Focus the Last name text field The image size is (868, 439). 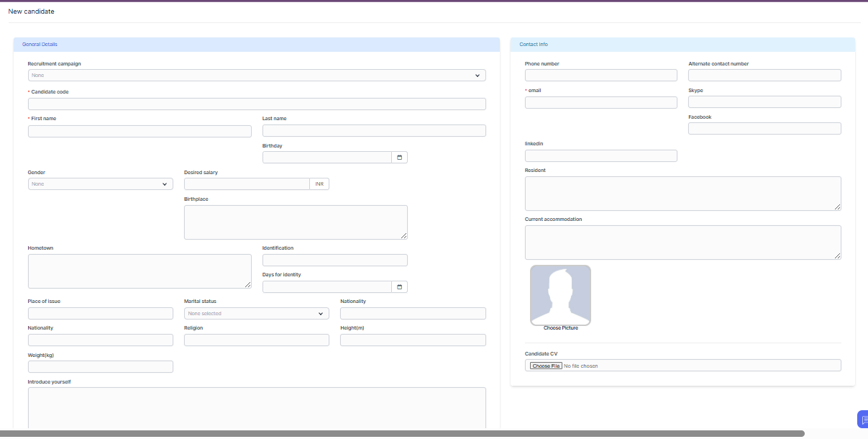click(x=374, y=131)
